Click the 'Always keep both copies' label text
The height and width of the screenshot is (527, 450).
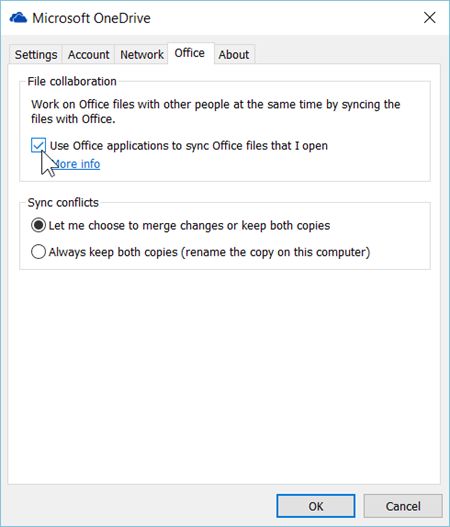click(x=209, y=252)
